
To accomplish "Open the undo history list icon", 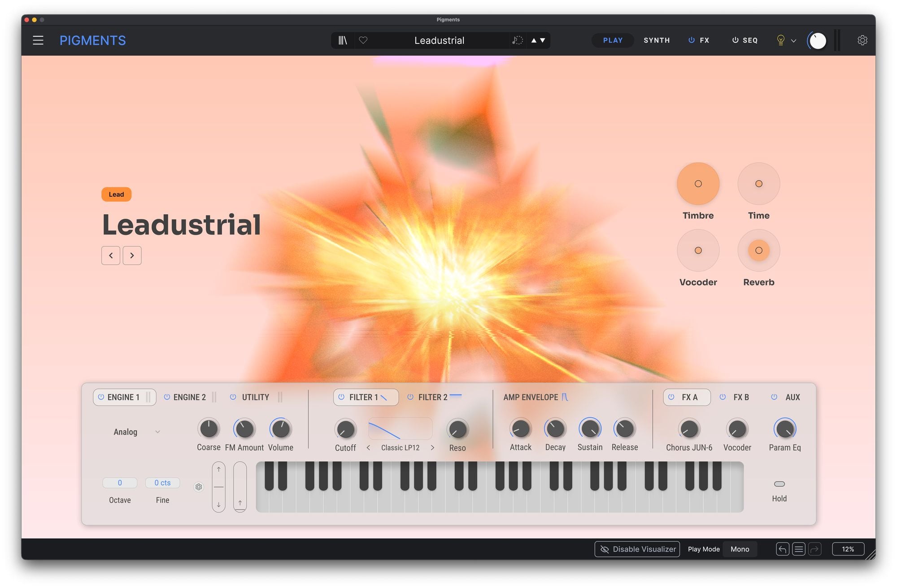I will 798,549.
